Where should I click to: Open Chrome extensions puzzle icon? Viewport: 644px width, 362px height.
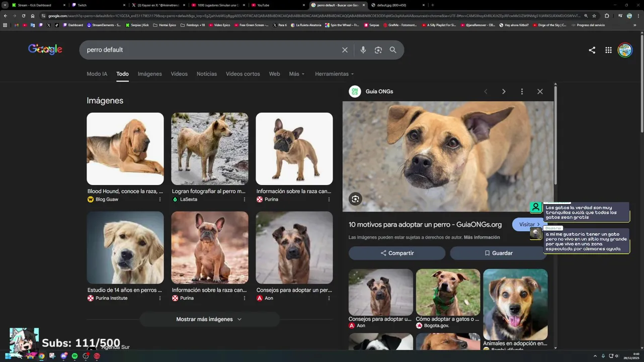coord(607,16)
